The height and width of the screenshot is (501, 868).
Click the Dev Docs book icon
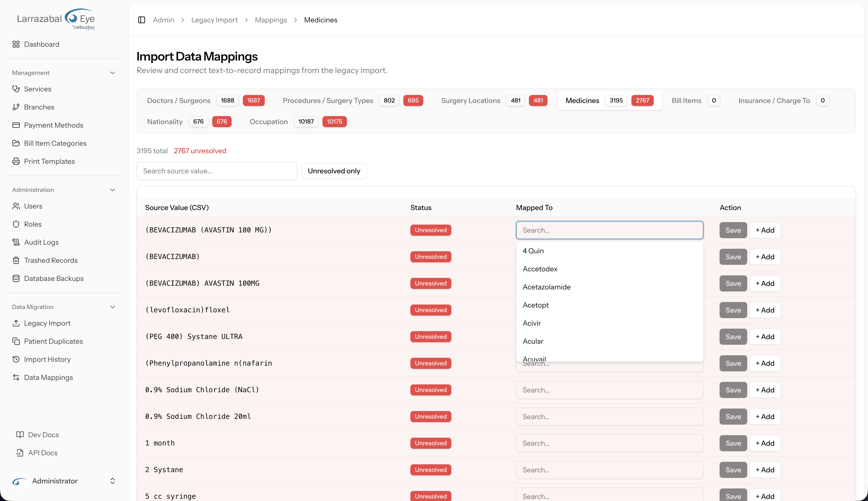click(x=20, y=435)
